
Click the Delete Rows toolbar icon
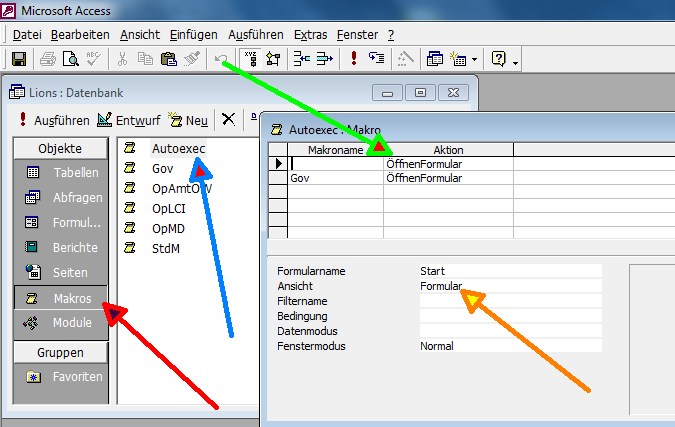[x=325, y=59]
